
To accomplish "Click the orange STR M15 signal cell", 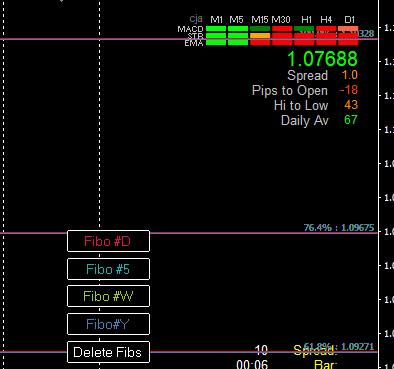I will pos(260,35).
